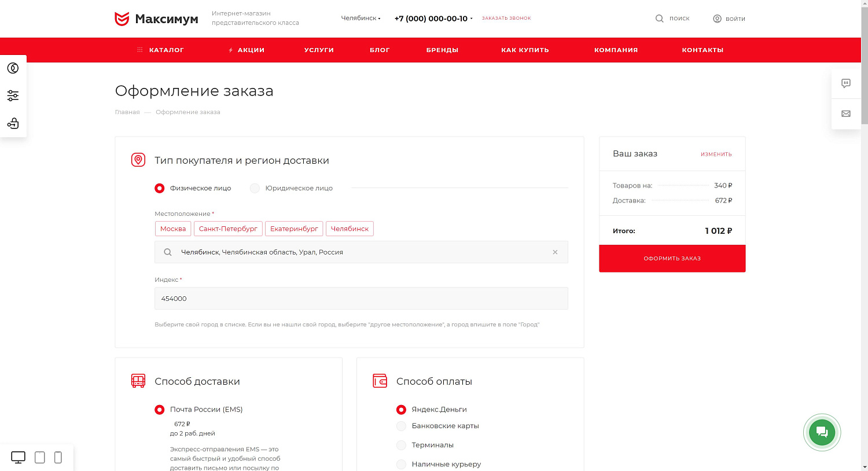Click the feedback chat icon on right sidebar

(x=845, y=83)
